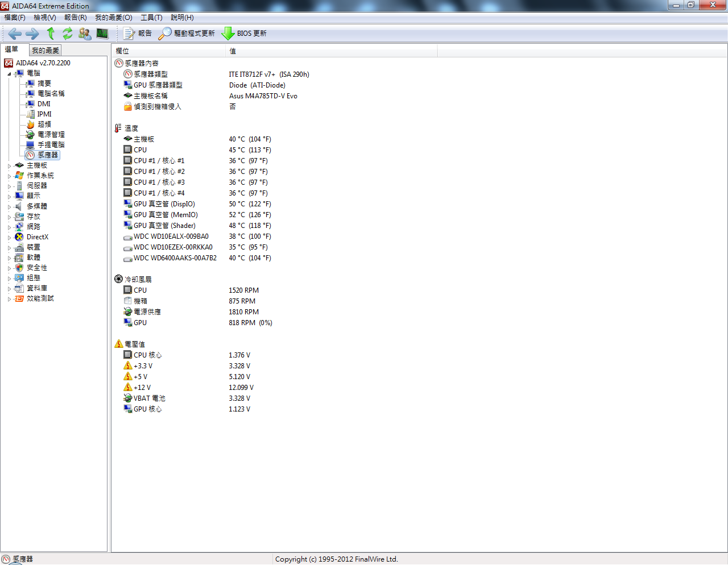Launch 驅動程式更新 from the toolbar
The image size is (728, 565).
point(187,34)
